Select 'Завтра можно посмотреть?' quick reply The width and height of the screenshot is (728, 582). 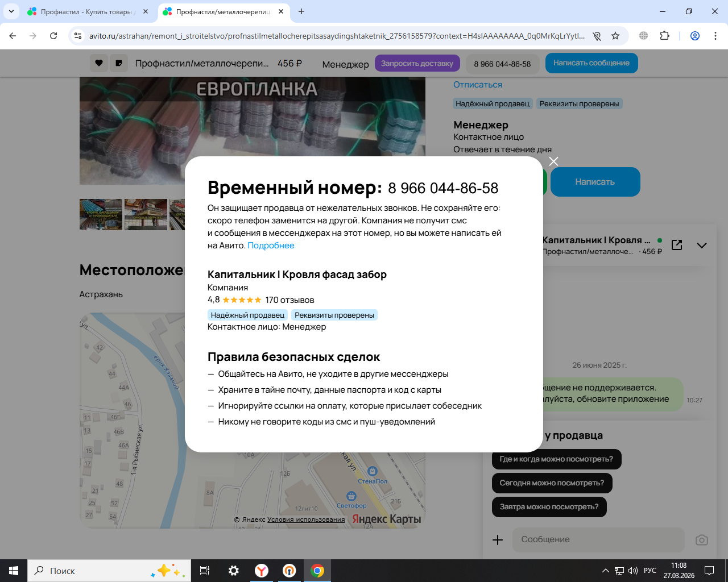(x=549, y=507)
